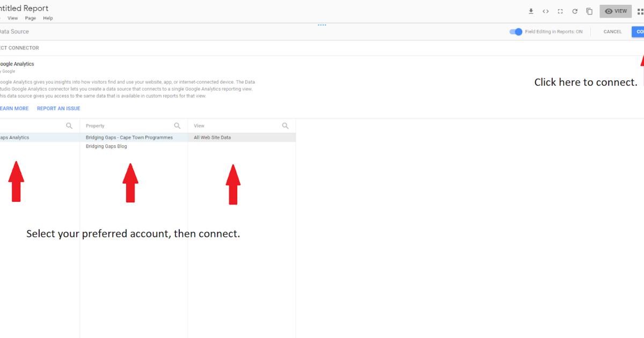Click REPORT AN ISSUE
644x338 pixels.
tap(58, 108)
